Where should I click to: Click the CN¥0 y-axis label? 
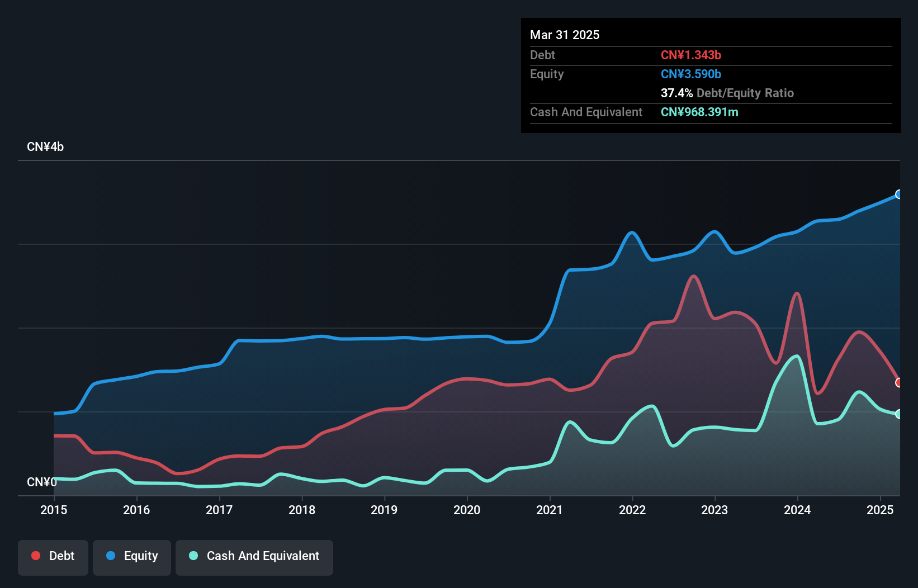tap(42, 482)
